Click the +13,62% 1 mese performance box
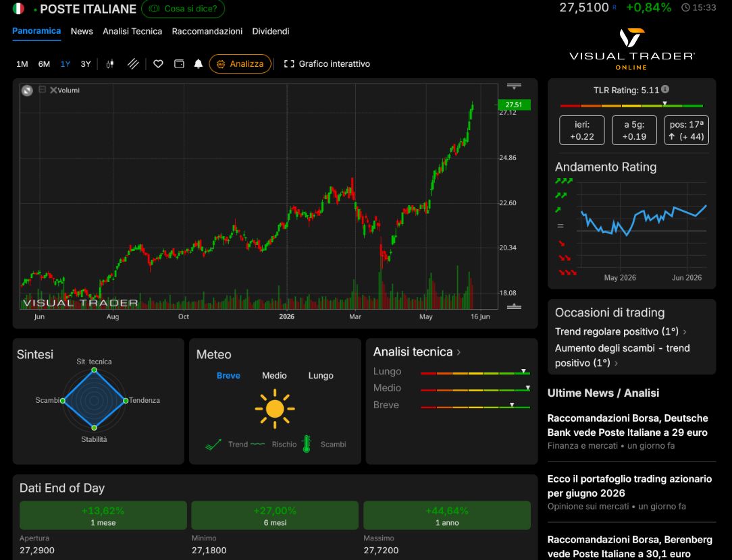Image resolution: width=732 pixels, height=560 pixels. pyautogui.click(x=103, y=515)
